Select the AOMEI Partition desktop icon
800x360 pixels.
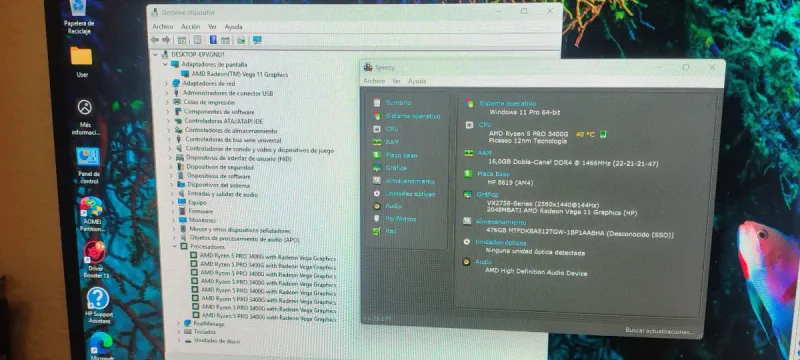[x=91, y=214]
